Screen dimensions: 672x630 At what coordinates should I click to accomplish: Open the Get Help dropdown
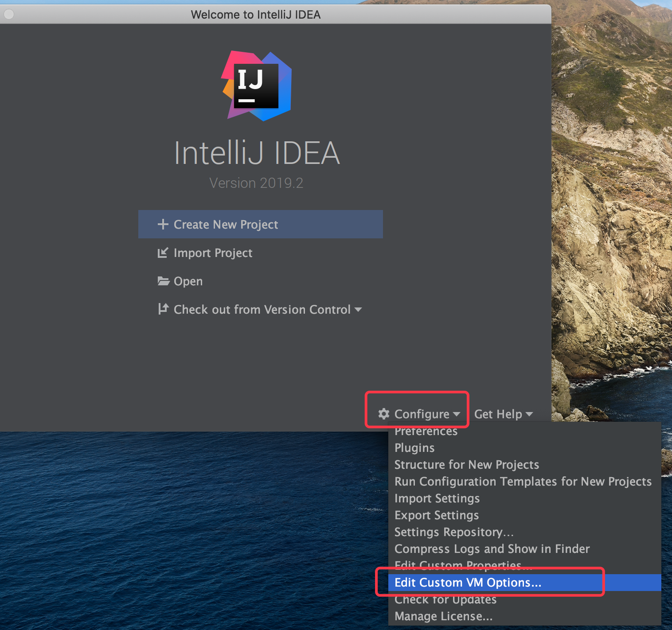pyautogui.click(x=503, y=414)
